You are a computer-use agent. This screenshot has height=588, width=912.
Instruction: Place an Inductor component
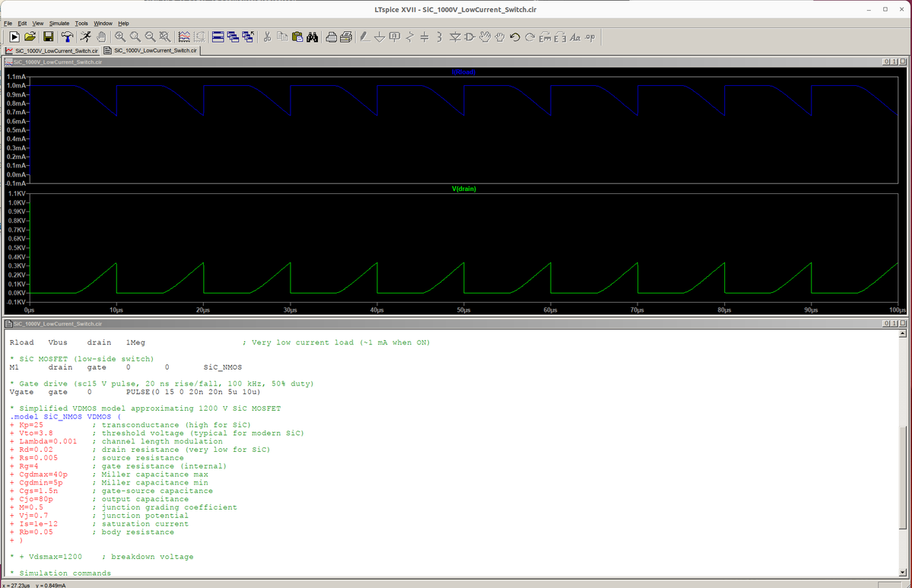(x=440, y=37)
